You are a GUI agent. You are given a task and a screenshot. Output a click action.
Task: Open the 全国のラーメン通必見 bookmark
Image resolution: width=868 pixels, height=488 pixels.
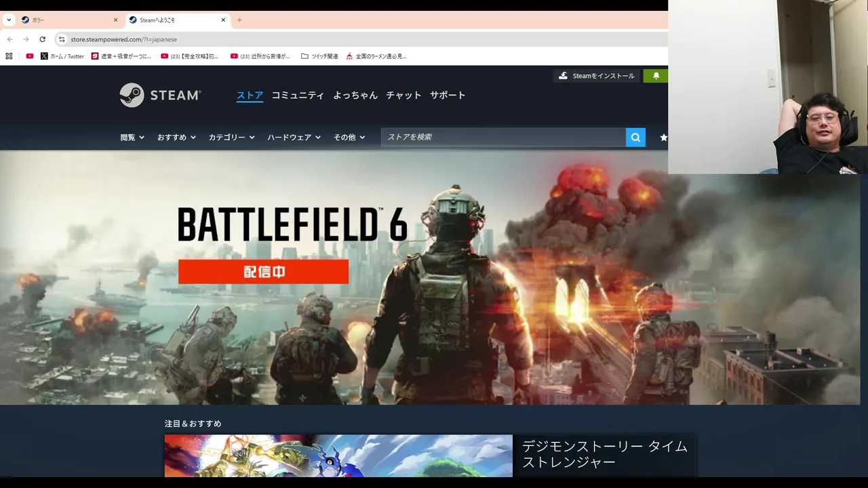tap(376, 56)
